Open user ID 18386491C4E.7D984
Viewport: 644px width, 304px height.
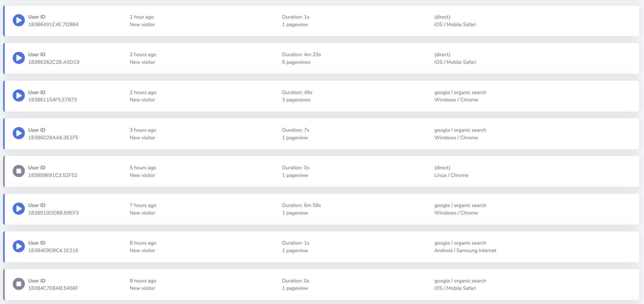coord(53,24)
